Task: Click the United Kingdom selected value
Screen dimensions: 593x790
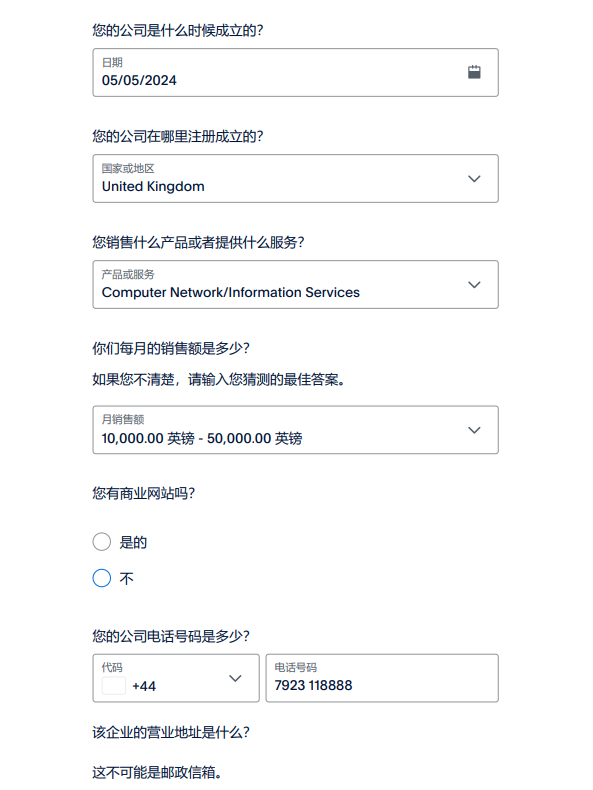Action: coord(153,186)
